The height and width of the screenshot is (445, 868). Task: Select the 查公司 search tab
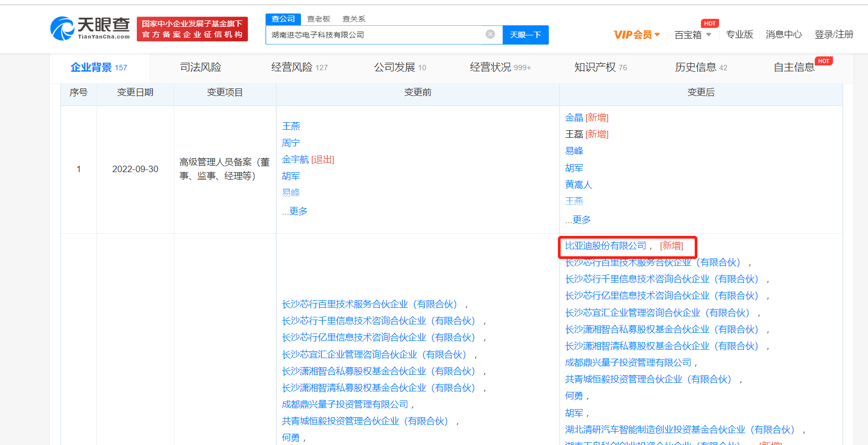(x=283, y=19)
